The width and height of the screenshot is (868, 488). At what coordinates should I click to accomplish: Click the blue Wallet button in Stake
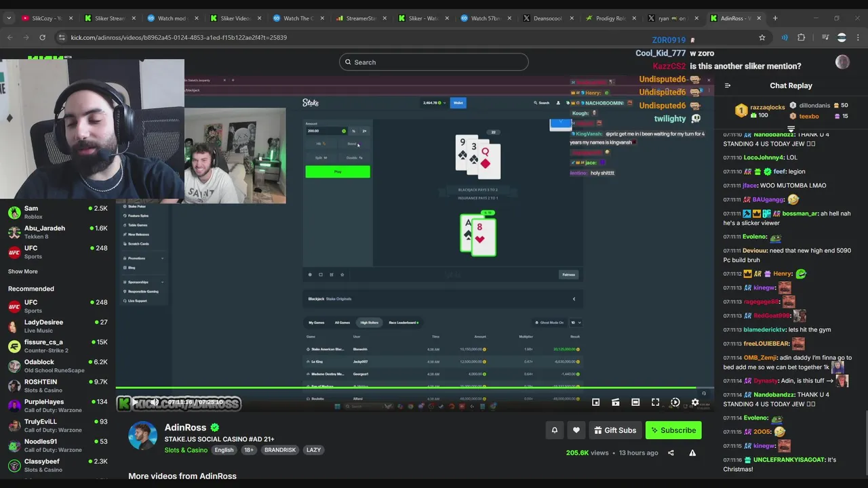[458, 103]
